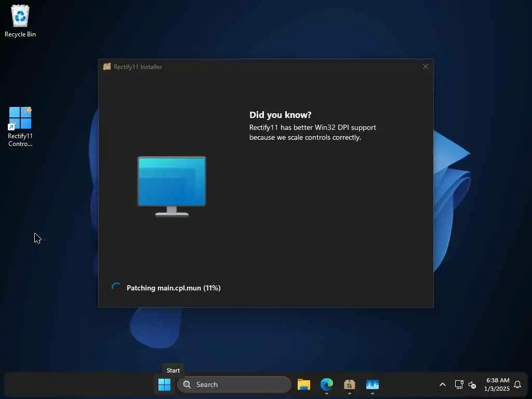Open the Windows Start menu
532x399 pixels.
[165, 384]
